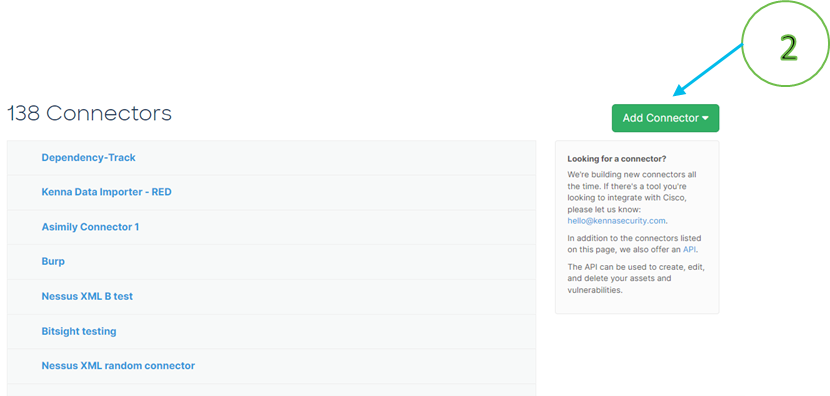This screenshot has width=830, height=396.
Task: Open the Add Connector button
Action: pyautogui.click(x=665, y=118)
